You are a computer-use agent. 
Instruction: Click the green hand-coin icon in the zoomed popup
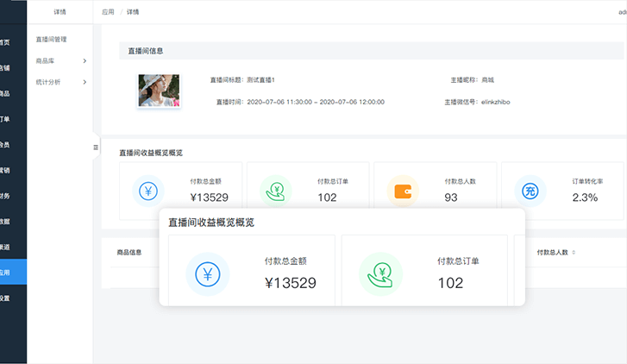point(380,274)
